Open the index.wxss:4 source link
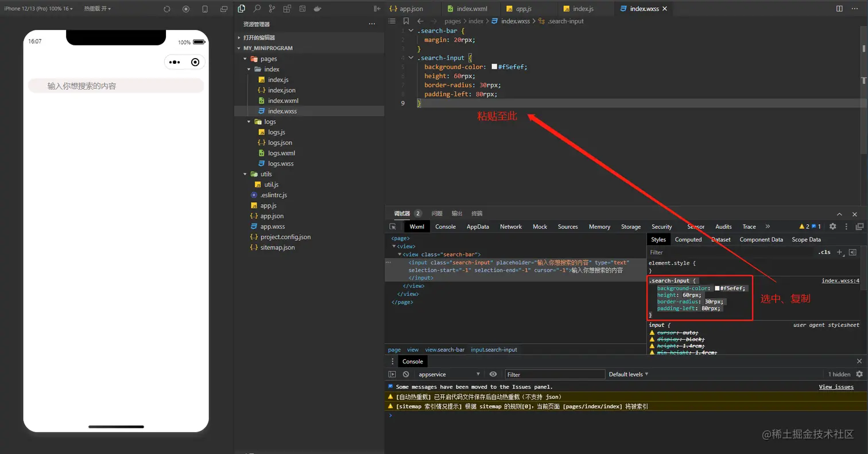 click(x=840, y=281)
